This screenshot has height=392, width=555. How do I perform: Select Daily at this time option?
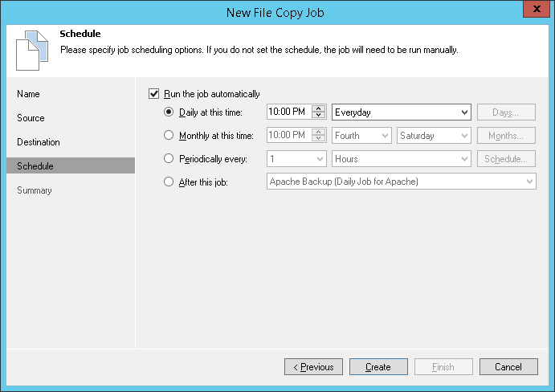[169, 112]
